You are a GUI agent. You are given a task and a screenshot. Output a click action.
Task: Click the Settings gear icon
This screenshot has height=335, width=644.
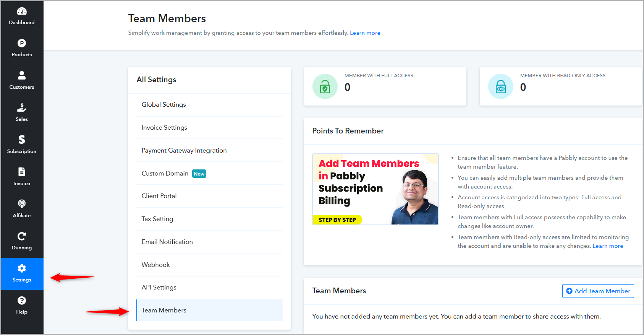[22, 268]
